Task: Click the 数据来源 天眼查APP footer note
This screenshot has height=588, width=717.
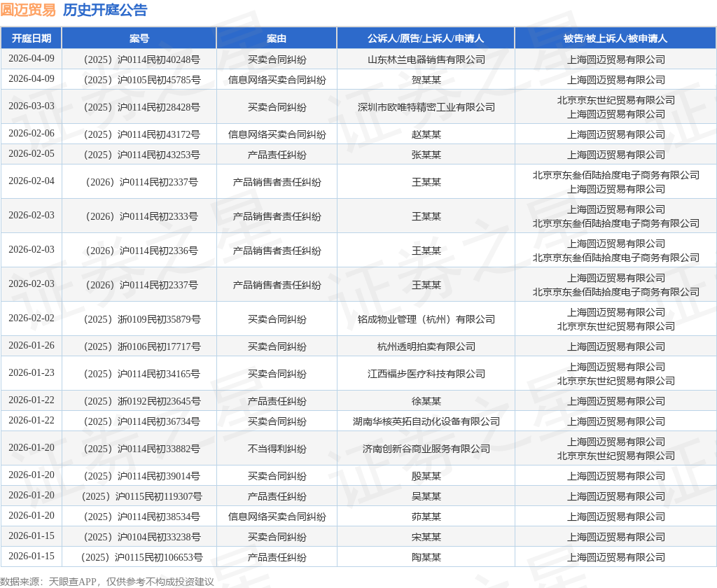Action: coord(107,582)
